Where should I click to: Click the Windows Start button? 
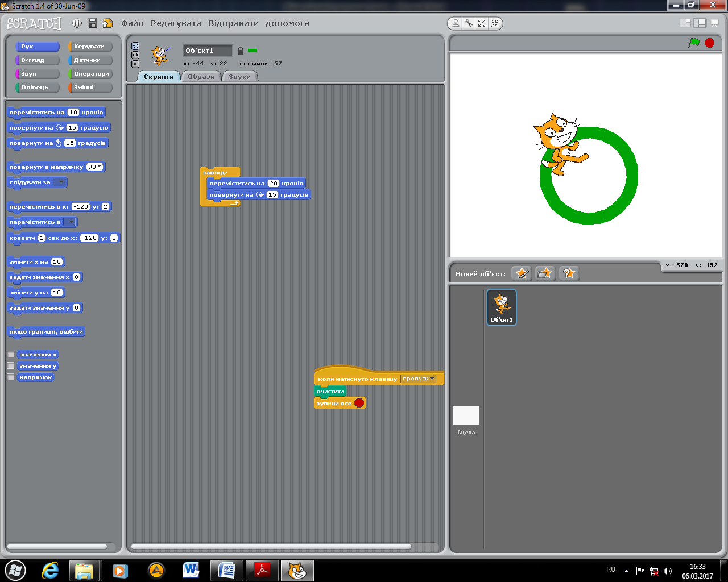[x=15, y=570]
